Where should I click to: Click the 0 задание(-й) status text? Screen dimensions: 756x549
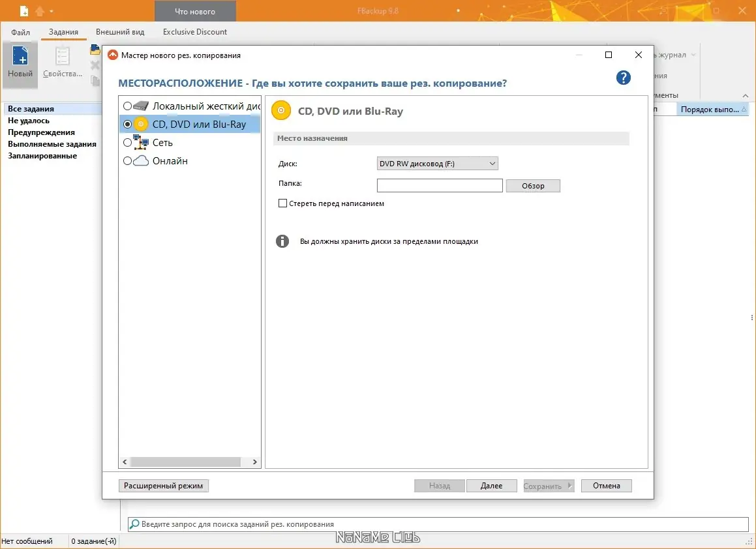coord(94,541)
